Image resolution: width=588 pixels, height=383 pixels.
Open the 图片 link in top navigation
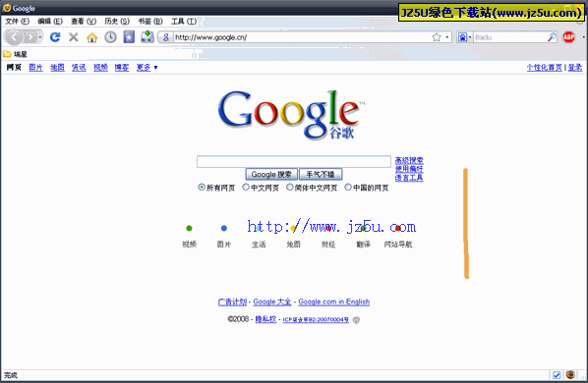[36, 68]
